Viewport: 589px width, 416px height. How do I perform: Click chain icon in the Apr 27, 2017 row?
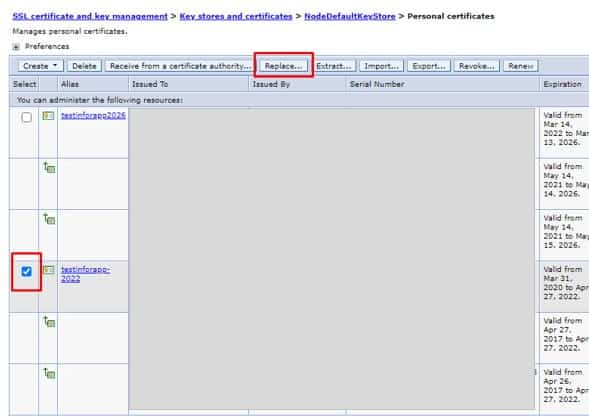coord(49,321)
